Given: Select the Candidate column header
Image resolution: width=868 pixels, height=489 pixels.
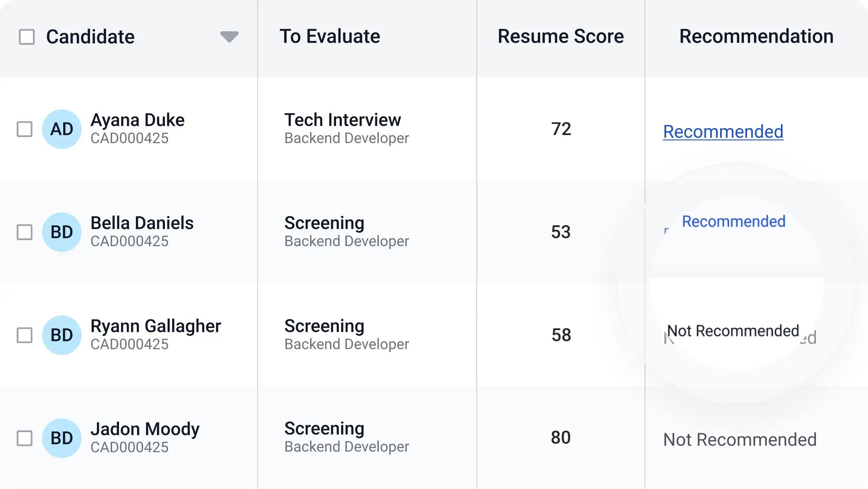Looking at the screenshot, I should click(x=91, y=36).
